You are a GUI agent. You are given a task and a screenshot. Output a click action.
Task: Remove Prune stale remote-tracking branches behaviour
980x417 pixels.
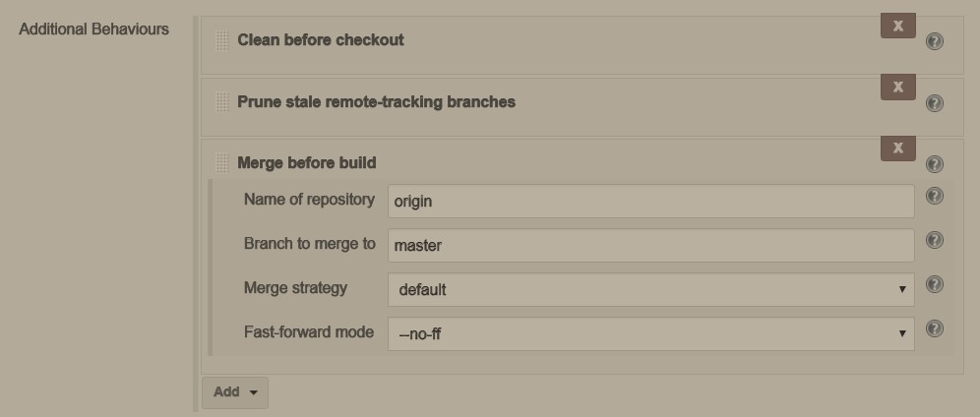(898, 87)
